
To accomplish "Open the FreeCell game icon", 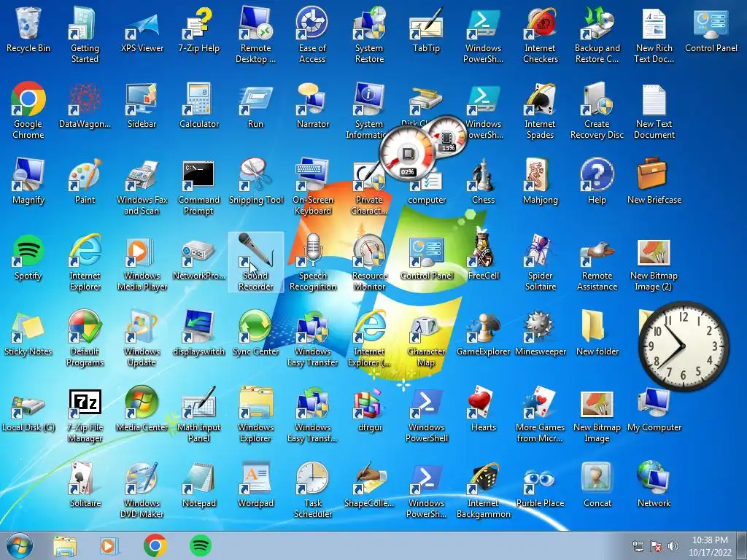I will click(x=483, y=251).
